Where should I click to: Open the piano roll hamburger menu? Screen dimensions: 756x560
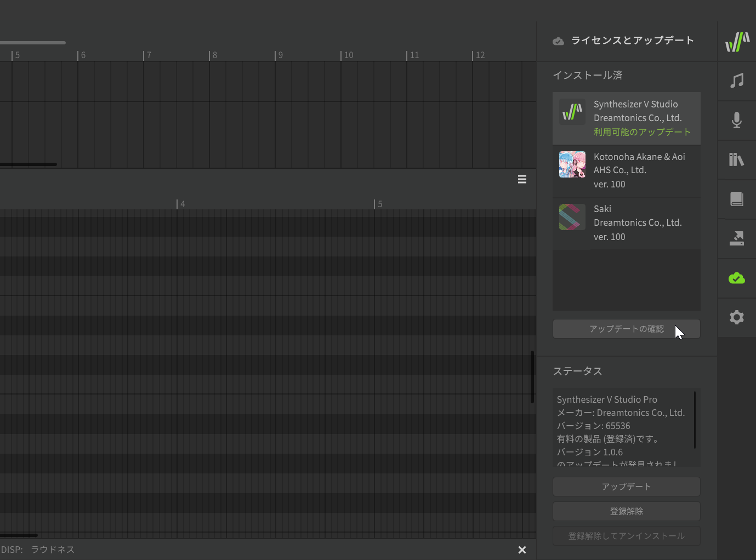[x=522, y=179]
